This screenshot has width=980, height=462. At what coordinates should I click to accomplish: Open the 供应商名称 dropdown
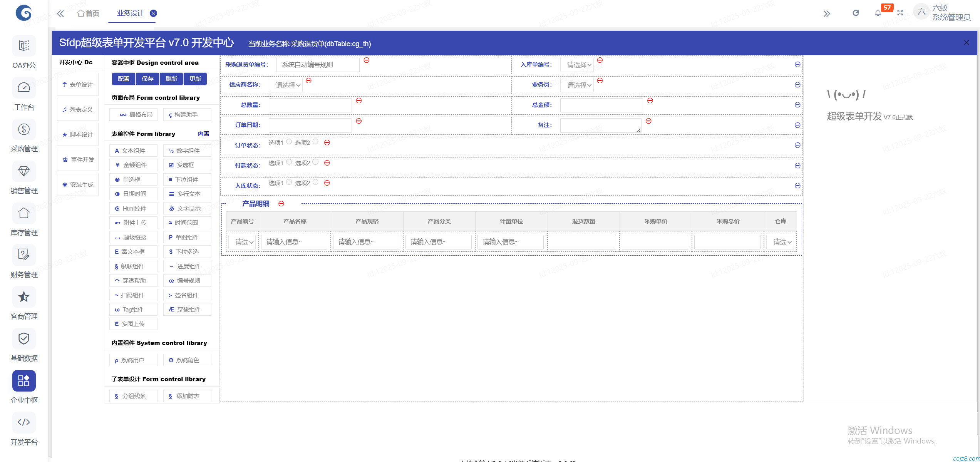286,85
